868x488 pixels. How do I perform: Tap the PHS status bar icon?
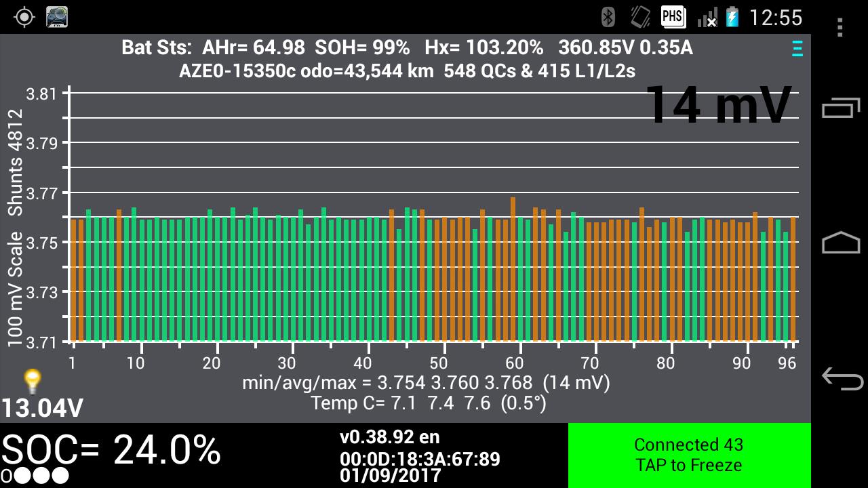pos(673,17)
